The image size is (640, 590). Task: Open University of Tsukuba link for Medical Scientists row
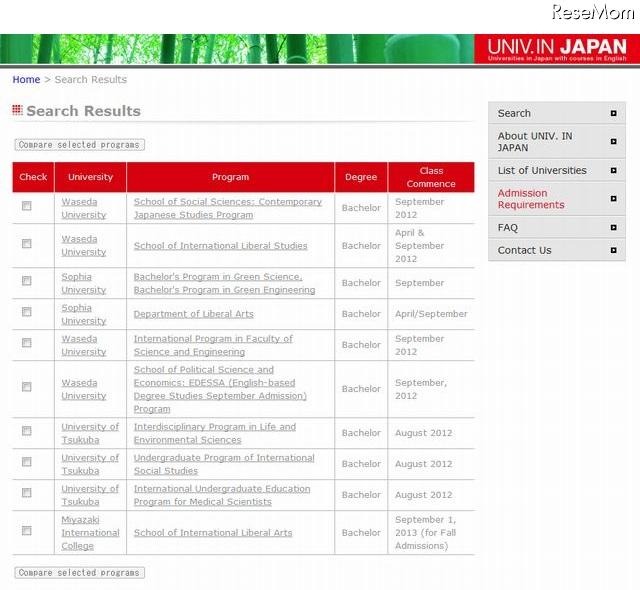(90, 495)
